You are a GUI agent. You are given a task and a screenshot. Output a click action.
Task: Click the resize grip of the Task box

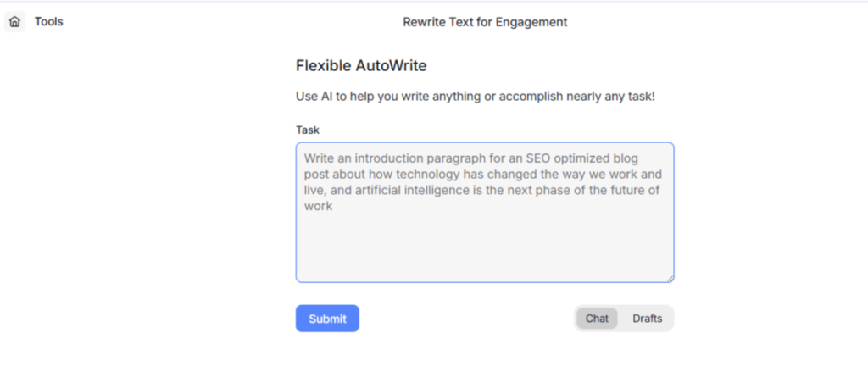point(670,277)
